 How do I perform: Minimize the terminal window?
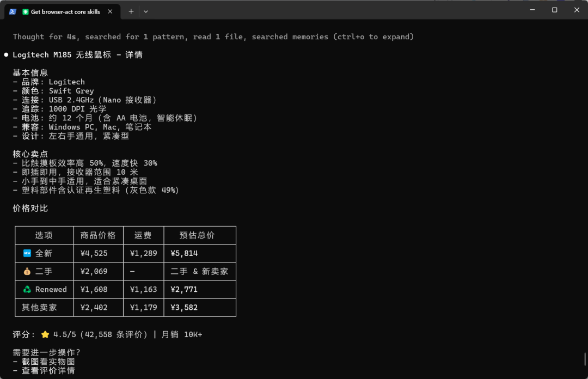point(532,10)
